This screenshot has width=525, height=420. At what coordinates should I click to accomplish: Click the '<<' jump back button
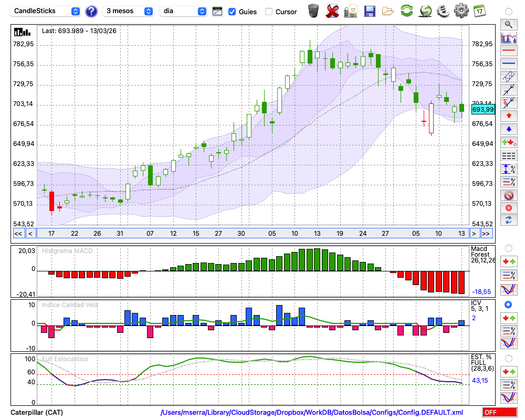click(18, 234)
